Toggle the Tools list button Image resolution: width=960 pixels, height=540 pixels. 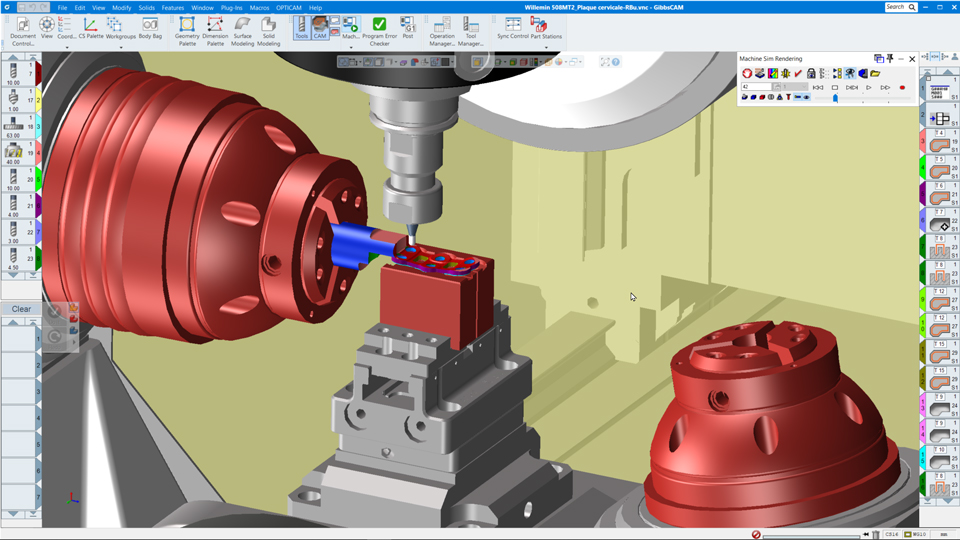pos(301,27)
